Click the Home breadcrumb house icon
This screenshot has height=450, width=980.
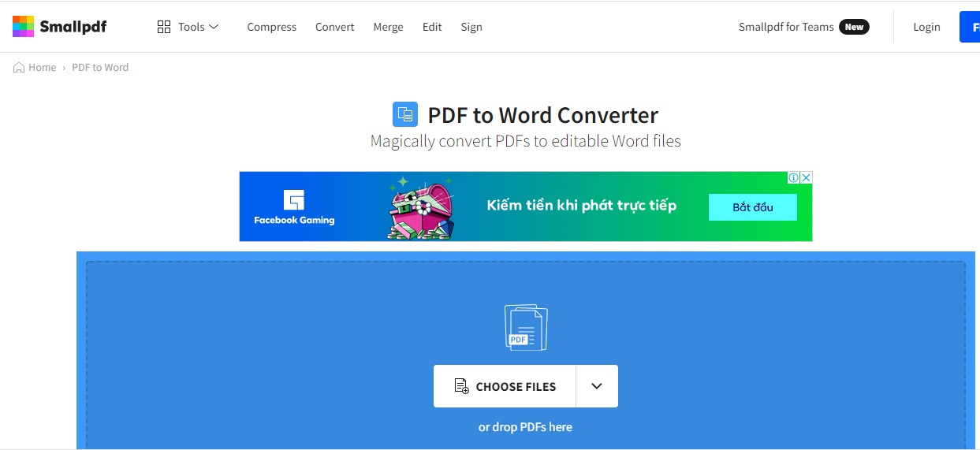click(x=19, y=67)
